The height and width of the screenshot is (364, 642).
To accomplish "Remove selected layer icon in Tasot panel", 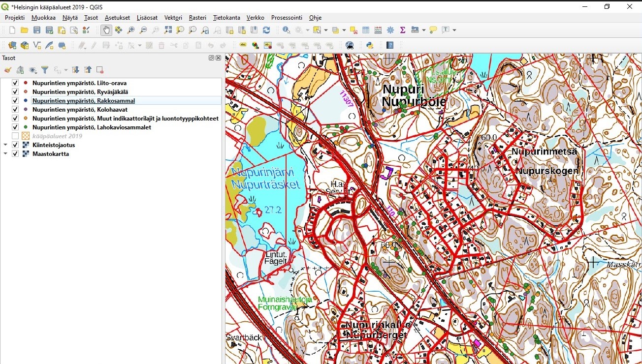I will pyautogui.click(x=100, y=70).
